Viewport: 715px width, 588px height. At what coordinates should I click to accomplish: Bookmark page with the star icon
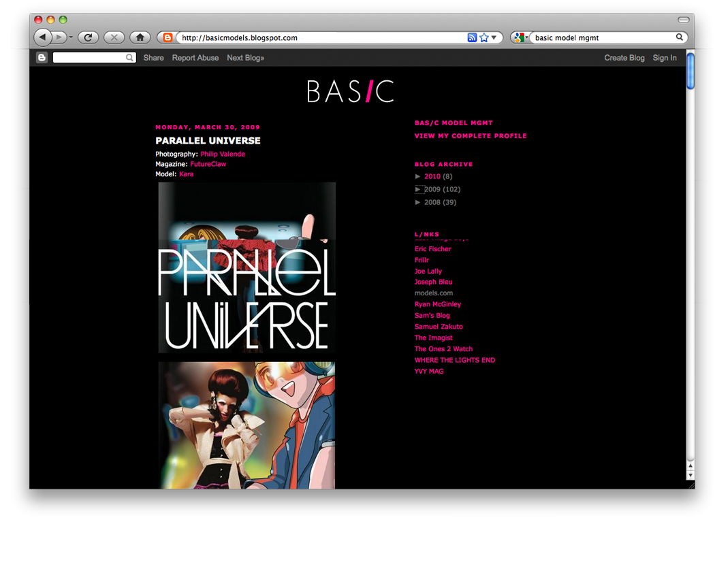click(483, 37)
